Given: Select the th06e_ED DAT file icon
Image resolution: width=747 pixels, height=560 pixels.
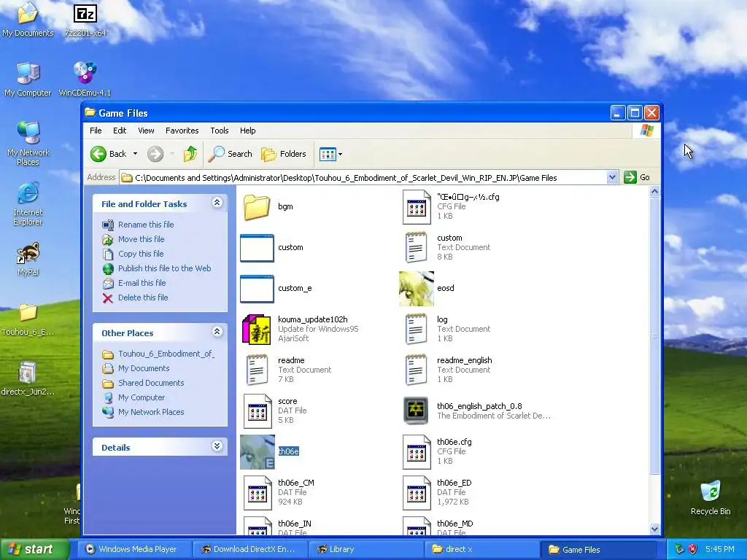Looking at the screenshot, I should coord(417,493).
